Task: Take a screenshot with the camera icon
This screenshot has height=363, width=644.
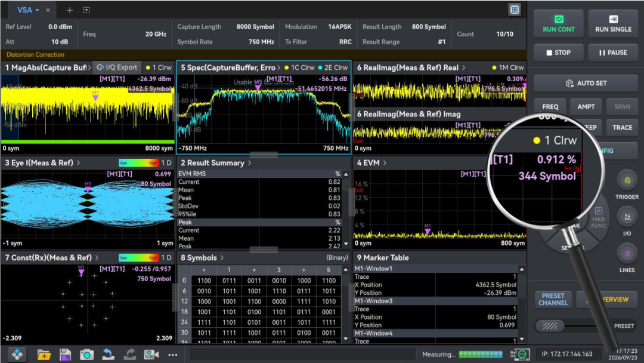Action: 86,355
